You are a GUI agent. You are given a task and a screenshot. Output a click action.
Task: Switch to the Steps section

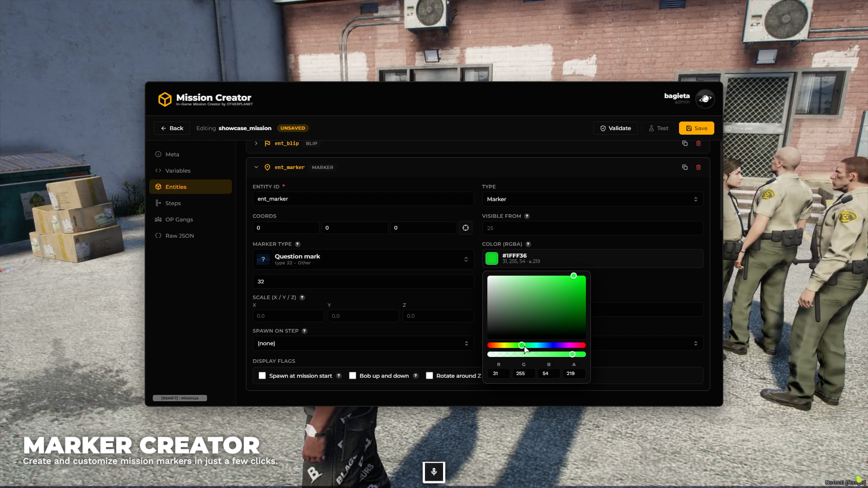pyautogui.click(x=190, y=203)
